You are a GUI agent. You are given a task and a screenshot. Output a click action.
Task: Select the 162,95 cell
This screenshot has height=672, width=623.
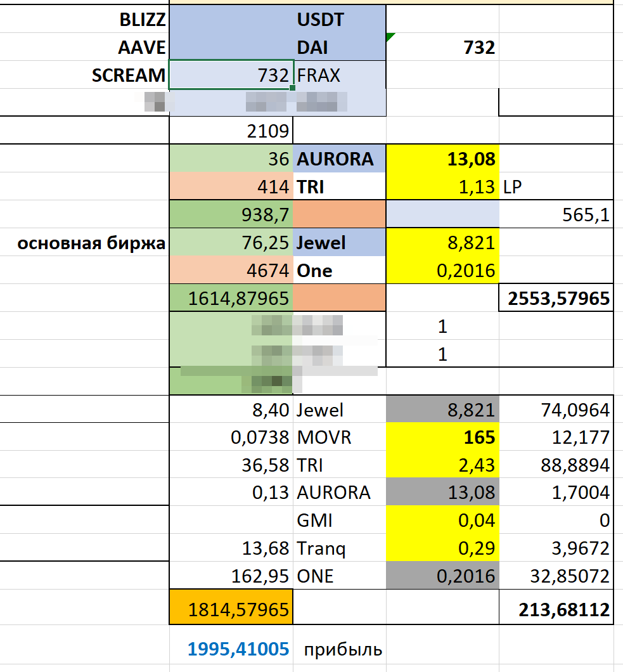pyautogui.click(x=231, y=576)
